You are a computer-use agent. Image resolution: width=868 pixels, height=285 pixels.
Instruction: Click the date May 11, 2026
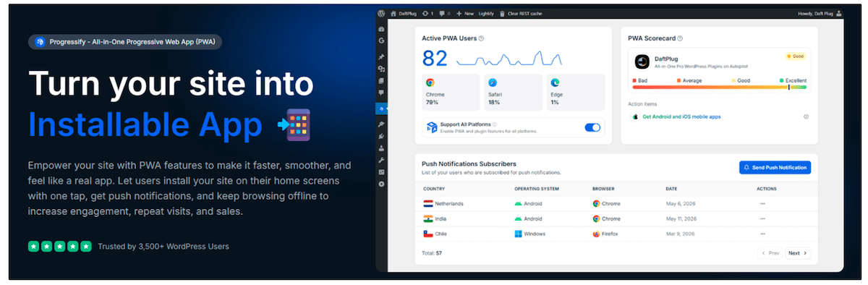(x=681, y=218)
